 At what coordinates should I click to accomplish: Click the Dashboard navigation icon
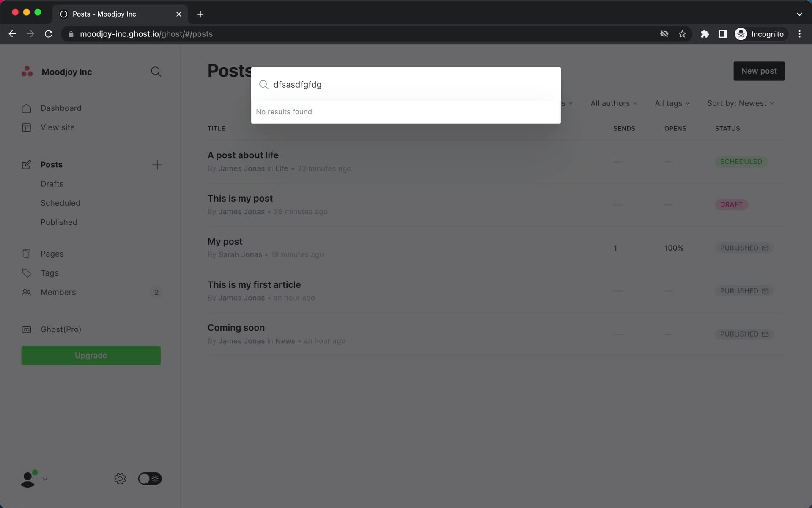coord(26,108)
